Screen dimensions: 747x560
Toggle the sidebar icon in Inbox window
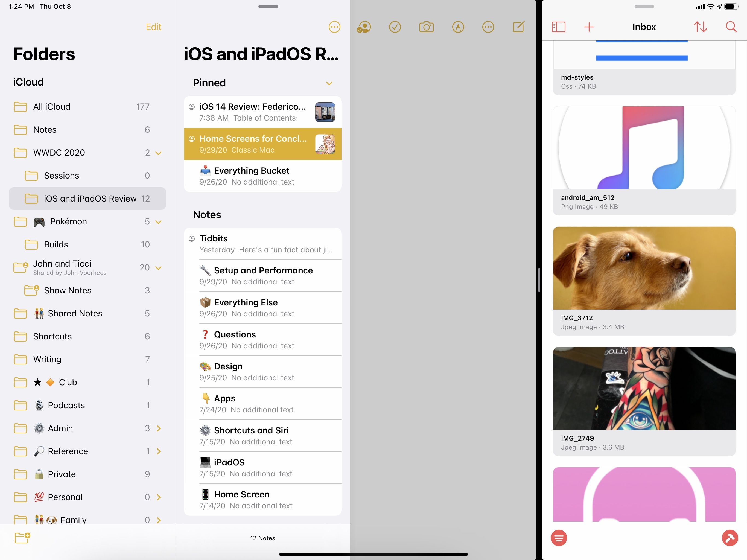click(x=558, y=27)
